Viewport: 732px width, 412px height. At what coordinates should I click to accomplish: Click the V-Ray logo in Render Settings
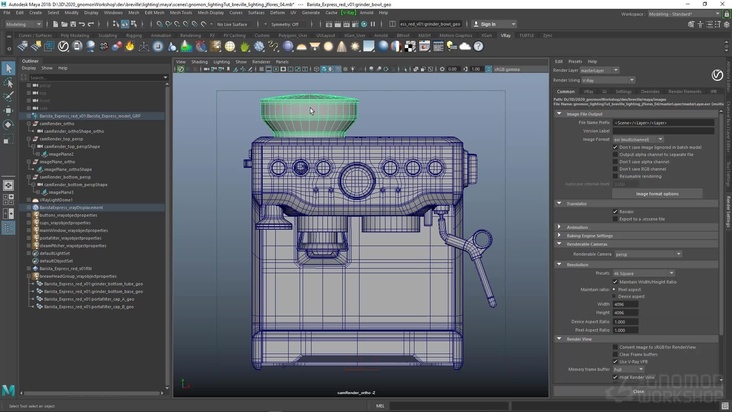point(716,75)
